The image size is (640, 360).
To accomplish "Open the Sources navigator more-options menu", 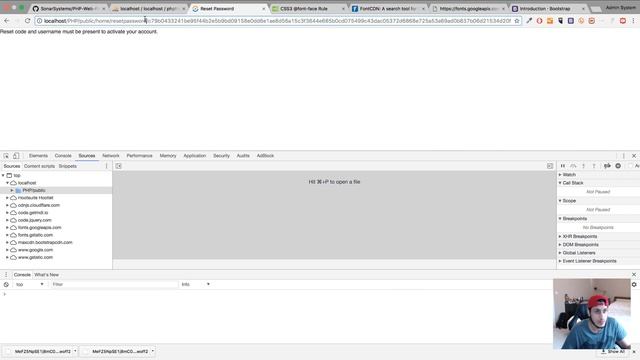I will coord(107,166).
